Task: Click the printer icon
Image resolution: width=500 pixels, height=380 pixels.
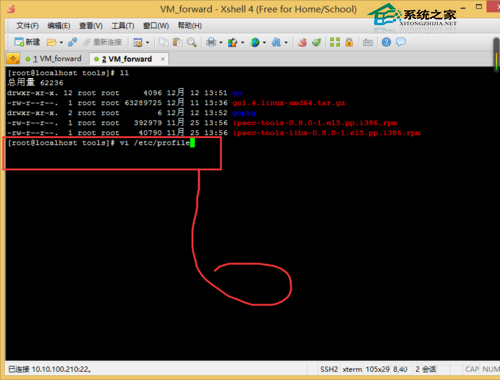Action: (211, 42)
